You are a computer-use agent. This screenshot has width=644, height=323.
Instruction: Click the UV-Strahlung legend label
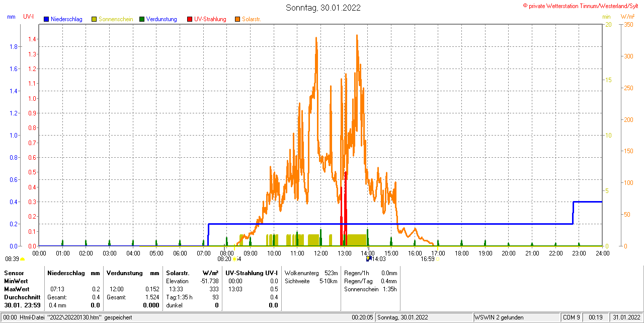(x=210, y=19)
